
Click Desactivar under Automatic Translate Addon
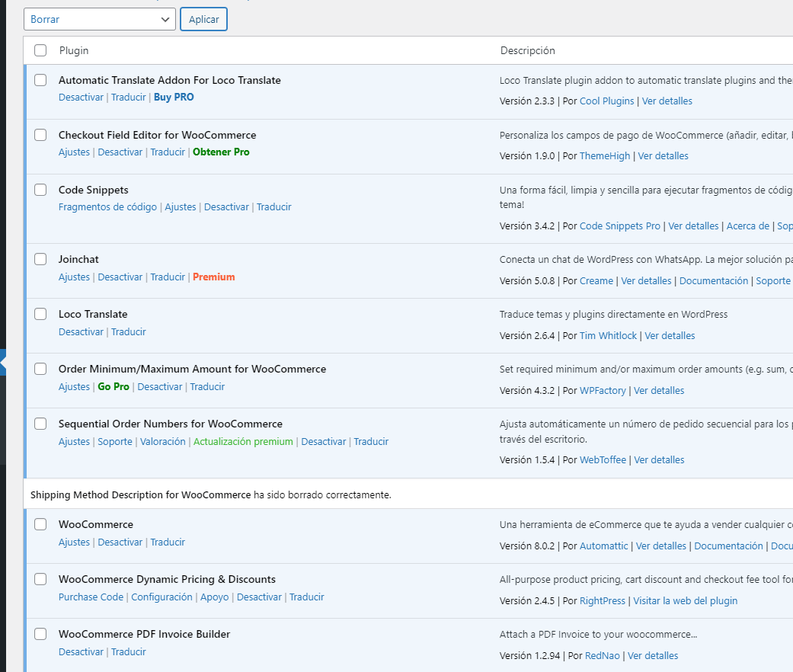pos(81,97)
